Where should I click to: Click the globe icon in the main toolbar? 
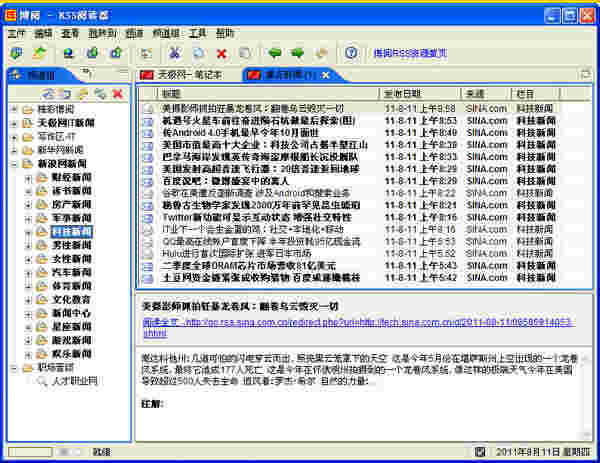click(x=68, y=53)
